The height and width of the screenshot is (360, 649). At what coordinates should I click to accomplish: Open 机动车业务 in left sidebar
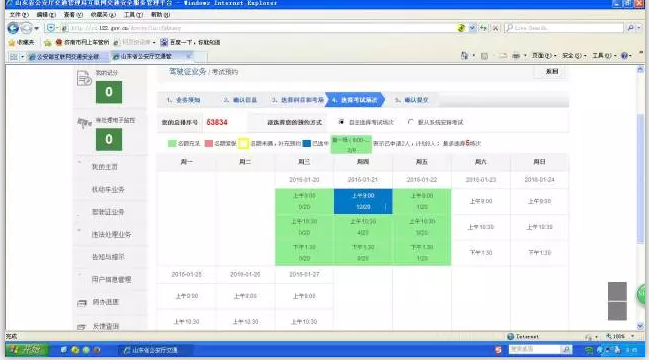(x=108, y=190)
